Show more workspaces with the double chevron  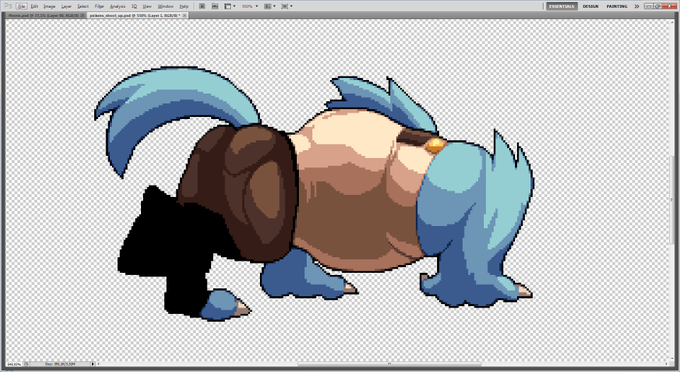[636, 6]
